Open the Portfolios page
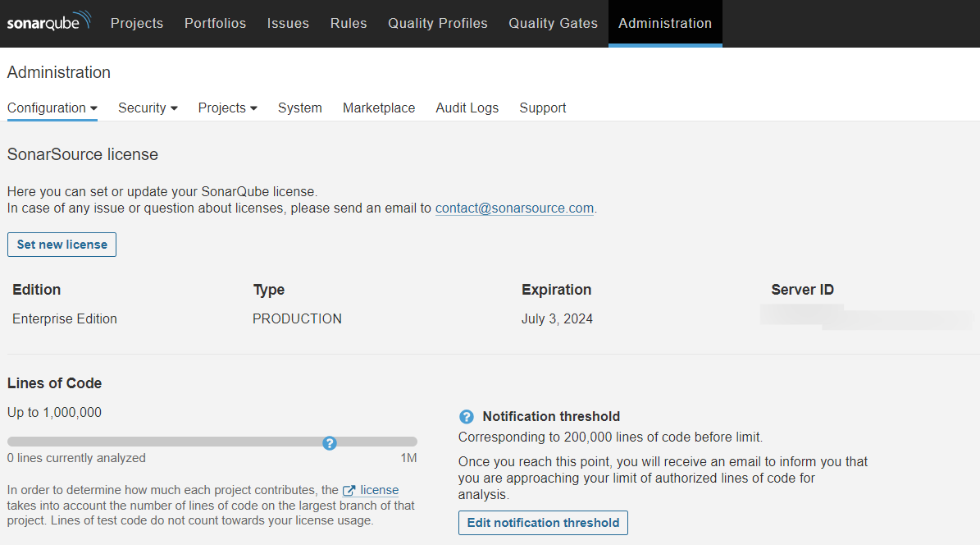980x545 pixels. pyautogui.click(x=215, y=23)
